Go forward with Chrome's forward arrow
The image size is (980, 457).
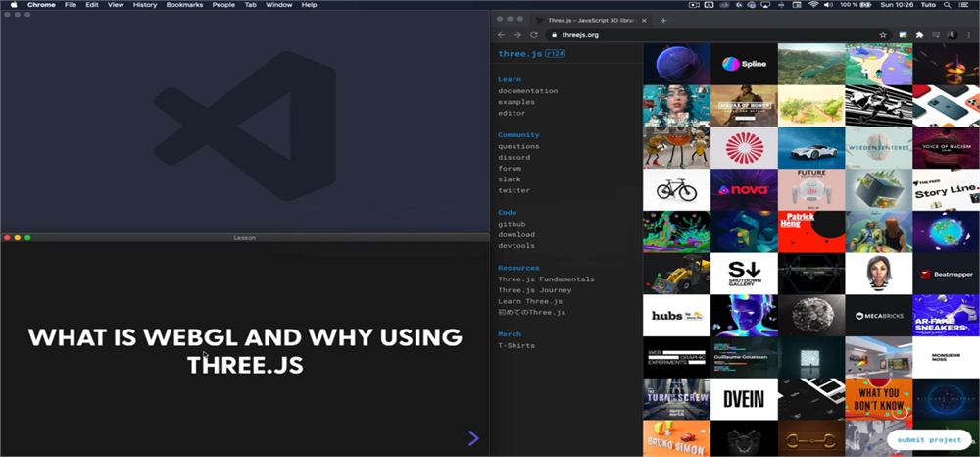[516, 35]
